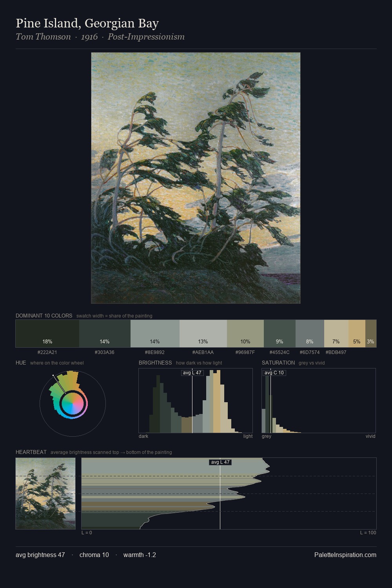Screen dimensions: 392x588
Task: Choose the 8% swatch #6D7574
Action: [x=310, y=334]
